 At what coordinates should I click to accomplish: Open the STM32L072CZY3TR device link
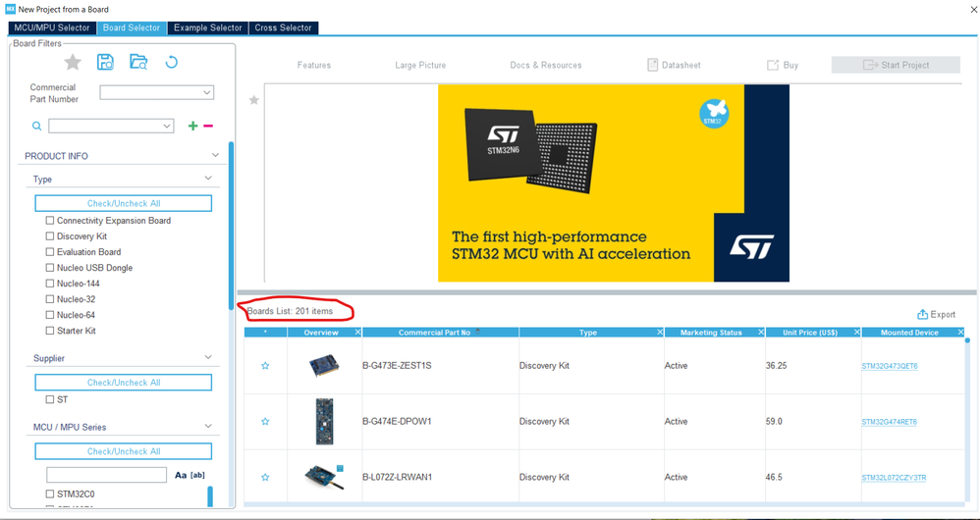click(894, 478)
